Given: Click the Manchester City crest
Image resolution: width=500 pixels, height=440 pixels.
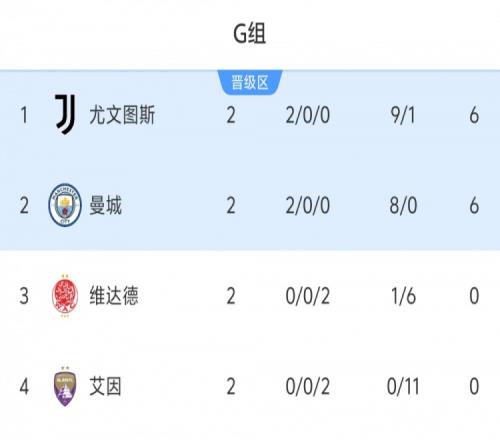Looking at the screenshot, I should tap(65, 205).
